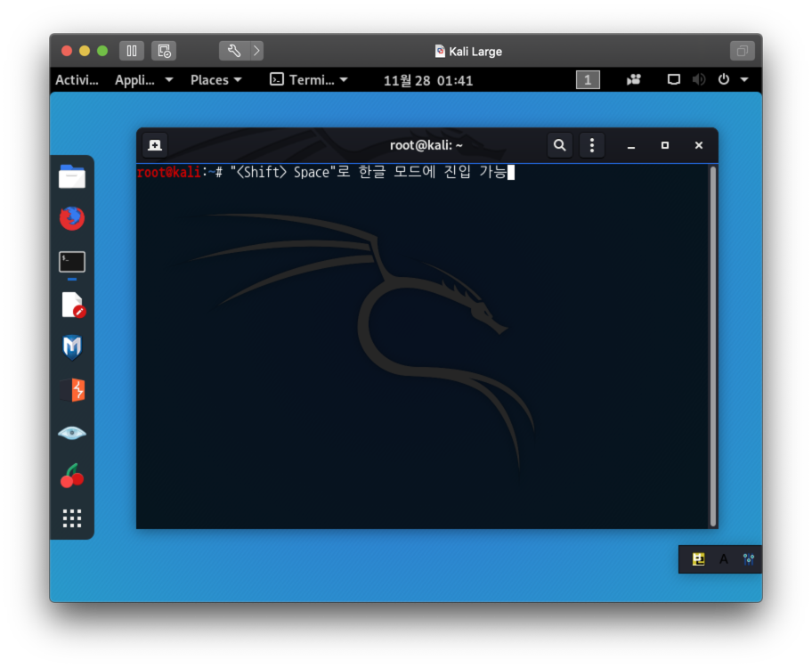The image size is (812, 668).
Task: Click the macOS red close button
Action: tap(66, 51)
